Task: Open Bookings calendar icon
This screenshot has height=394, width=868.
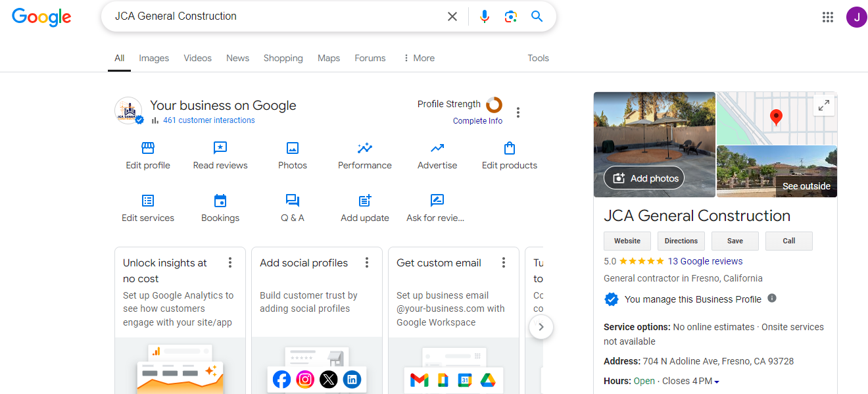Action: 220,201
